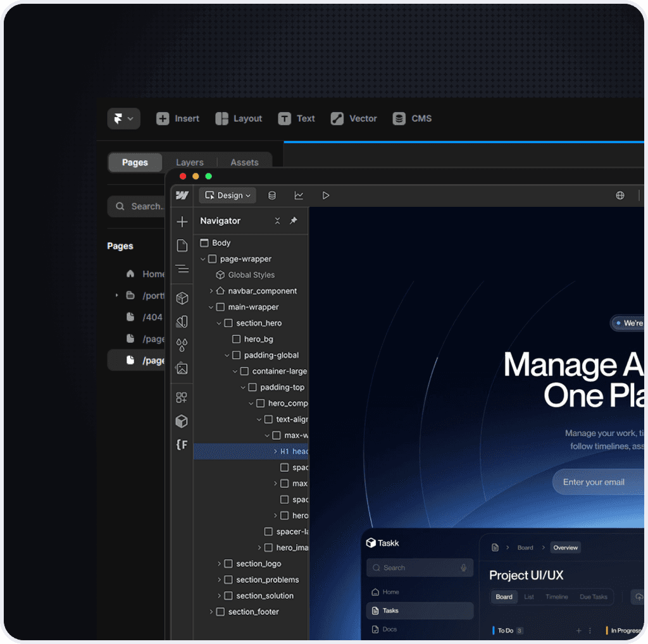Expand the section_footer node
This screenshot has width=648, height=644.
click(x=211, y=612)
